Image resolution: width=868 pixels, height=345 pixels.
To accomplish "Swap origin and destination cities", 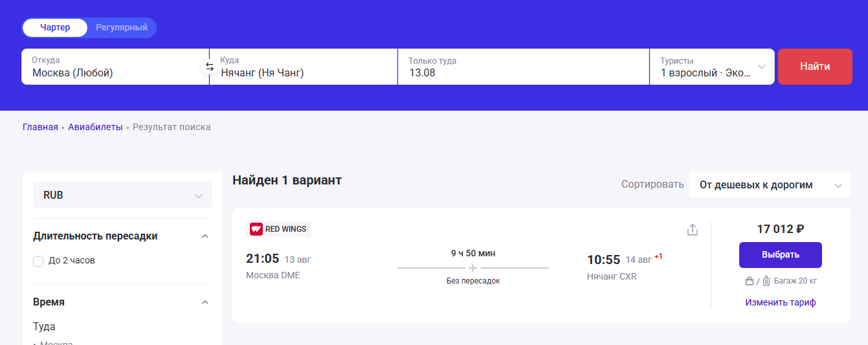I will coord(209,67).
